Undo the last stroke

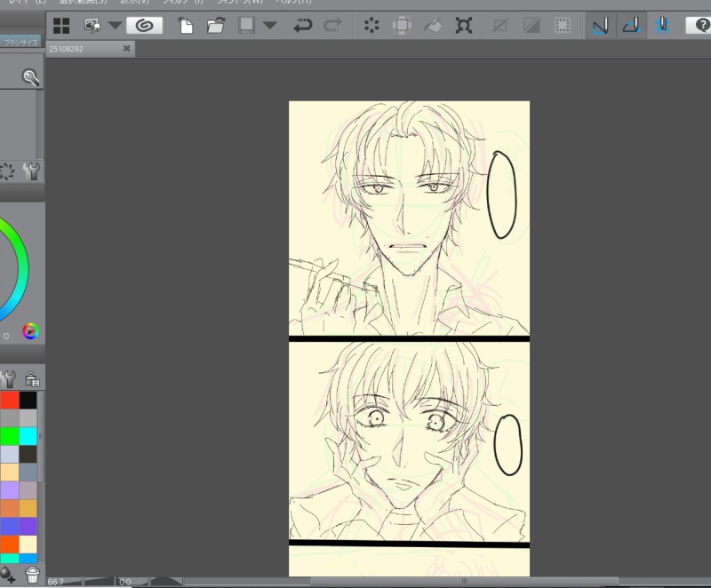pyautogui.click(x=302, y=26)
